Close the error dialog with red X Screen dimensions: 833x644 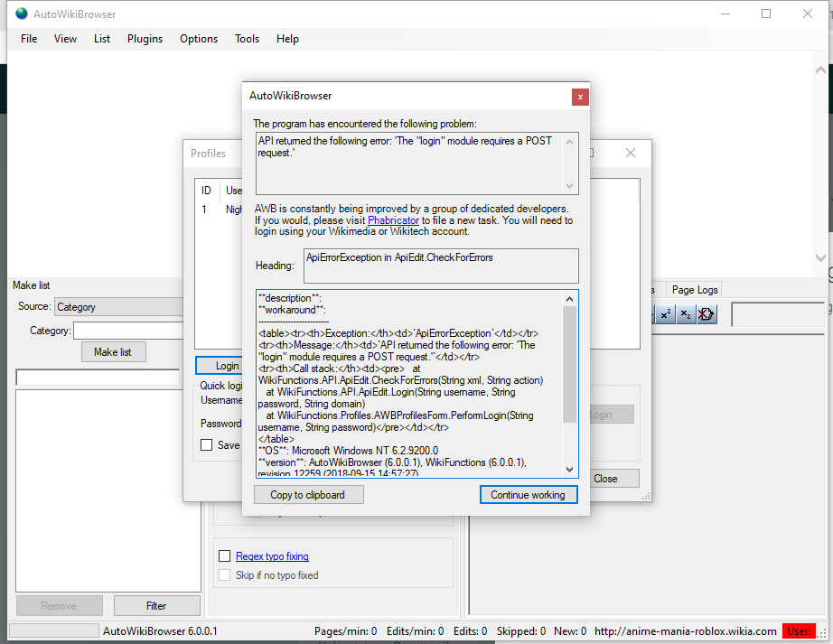(x=580, y=97)
